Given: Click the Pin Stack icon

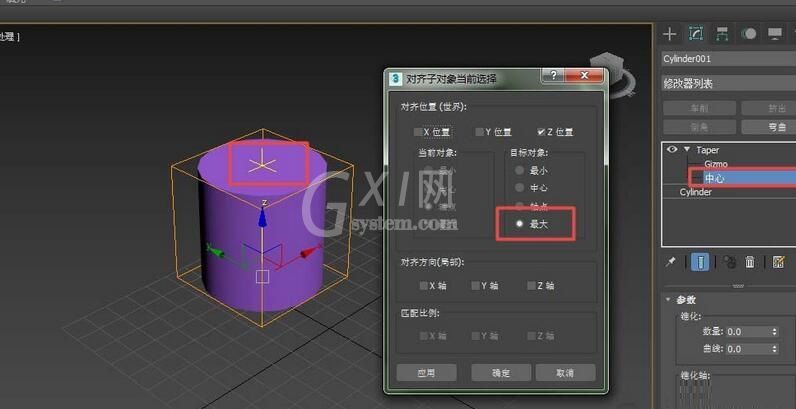Looking at the screenshot, I should pos(671,262).
